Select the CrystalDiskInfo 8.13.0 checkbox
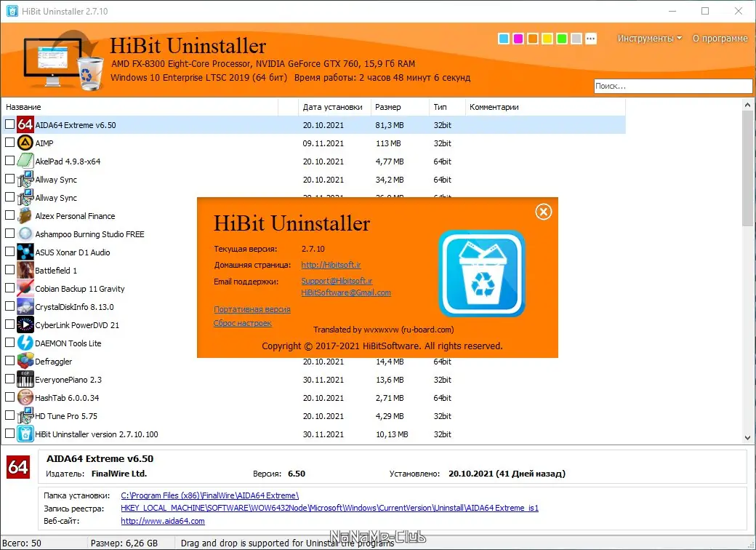Image resolution: width=756 pixels, height=550 pixels. click(x=9, y=306)
